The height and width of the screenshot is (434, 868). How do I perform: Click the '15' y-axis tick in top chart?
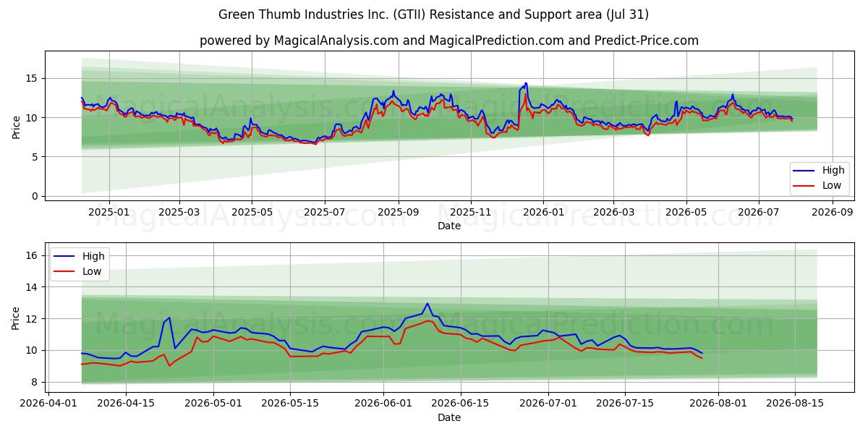tap(33, 78)
